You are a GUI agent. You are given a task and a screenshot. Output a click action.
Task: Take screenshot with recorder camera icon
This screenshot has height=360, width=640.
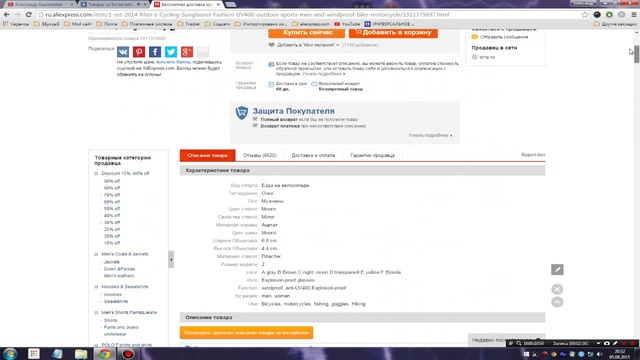[607, 343]
